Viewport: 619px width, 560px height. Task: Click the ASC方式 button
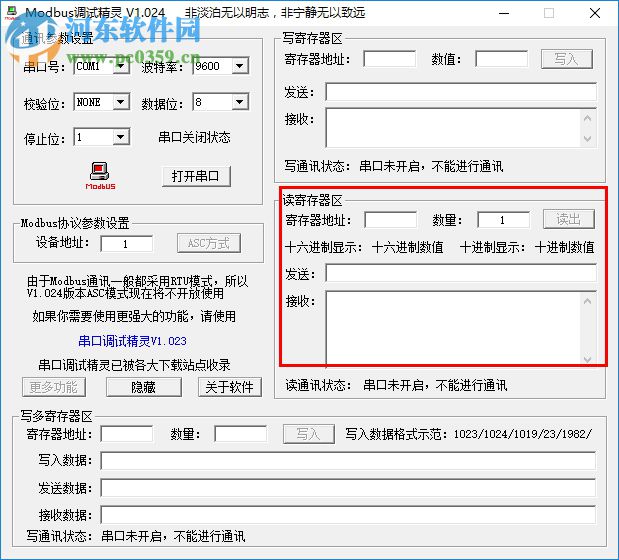click(x=209, y=243)
